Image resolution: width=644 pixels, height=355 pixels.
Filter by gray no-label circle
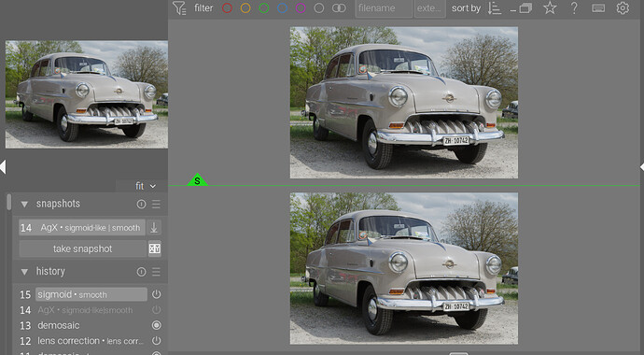coord(319,7)
